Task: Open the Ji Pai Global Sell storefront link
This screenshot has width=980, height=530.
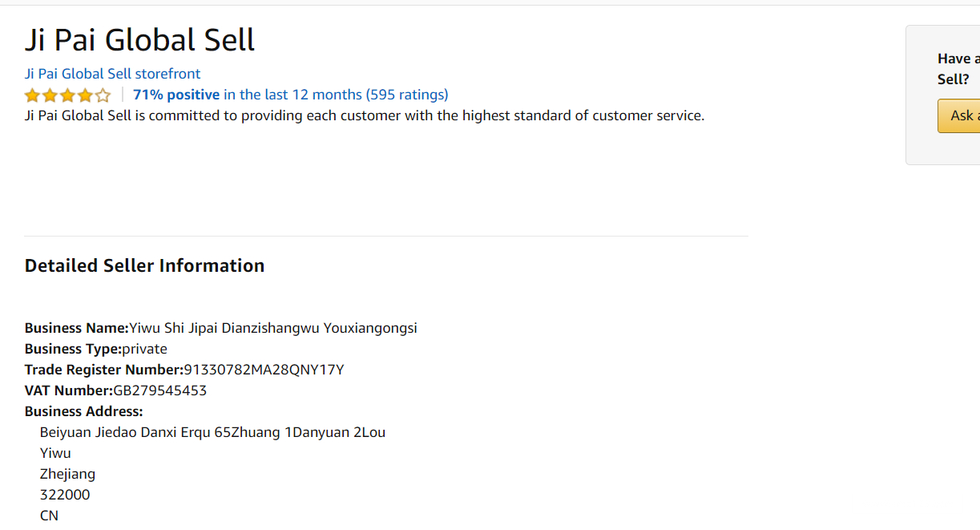Action: click(x=112, y=74)
